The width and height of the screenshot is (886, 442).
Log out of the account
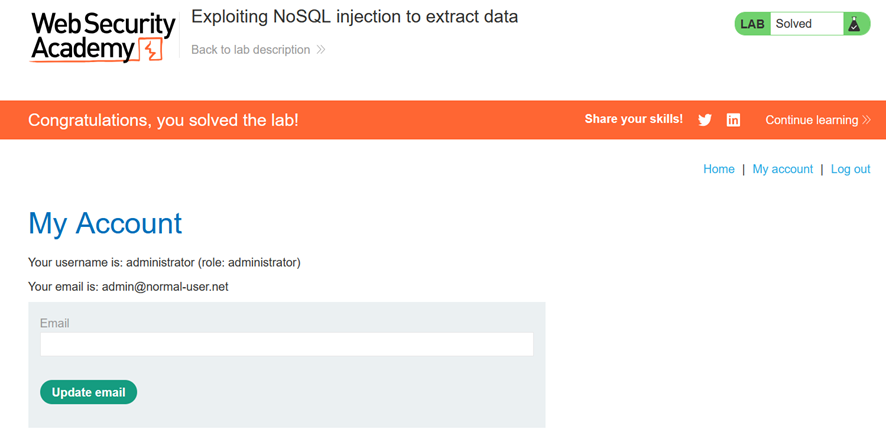850,169
